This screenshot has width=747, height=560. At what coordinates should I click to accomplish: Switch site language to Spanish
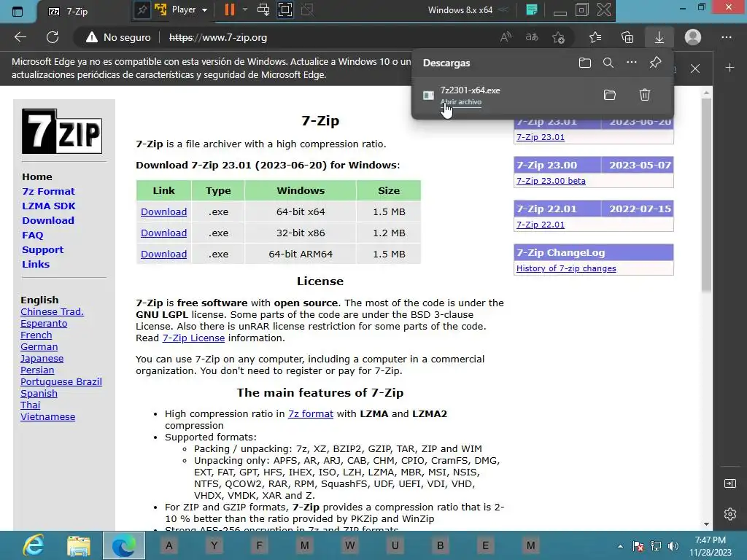click(x=39, y=393)
